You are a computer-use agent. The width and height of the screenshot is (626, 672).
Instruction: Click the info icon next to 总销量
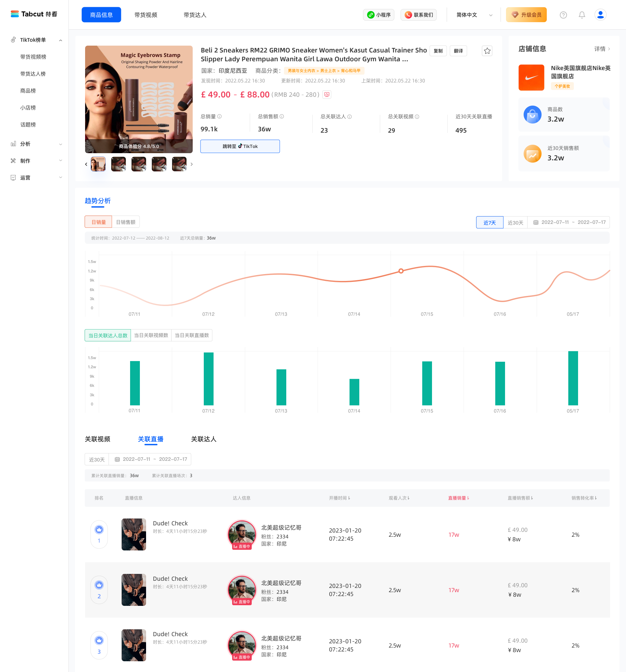[x=219, y=117]
